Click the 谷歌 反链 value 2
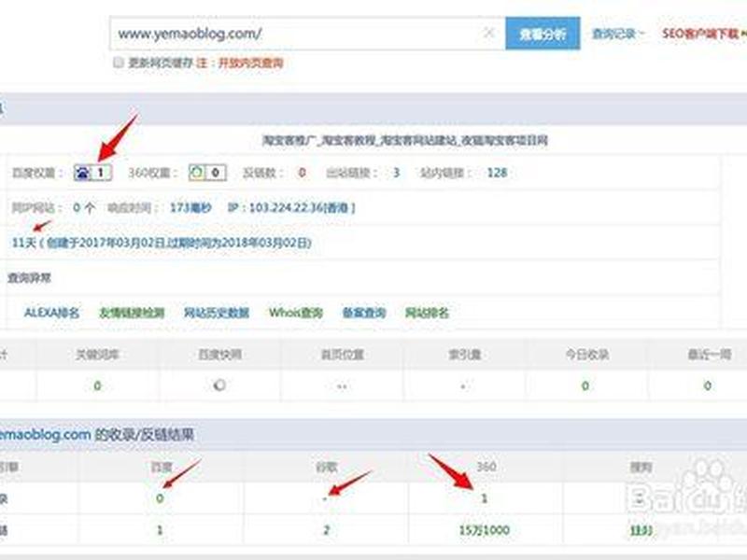The width and height of the screenshot is (747, 560). 326,530
